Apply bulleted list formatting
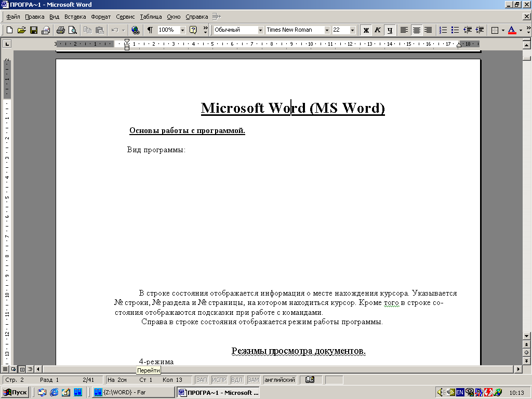Image resolution: width=532 pixels, height=399 pixels. click(455, 30)
